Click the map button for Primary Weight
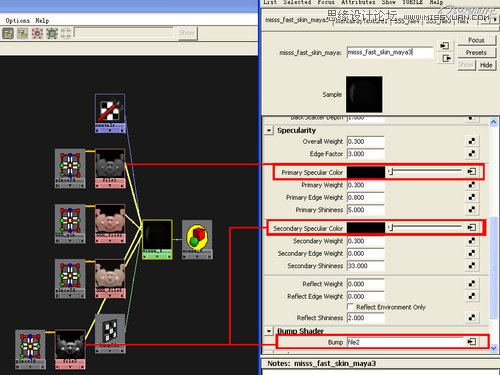Screen dimensions: 500x375 pyautogui.click(x=472, y=184)
